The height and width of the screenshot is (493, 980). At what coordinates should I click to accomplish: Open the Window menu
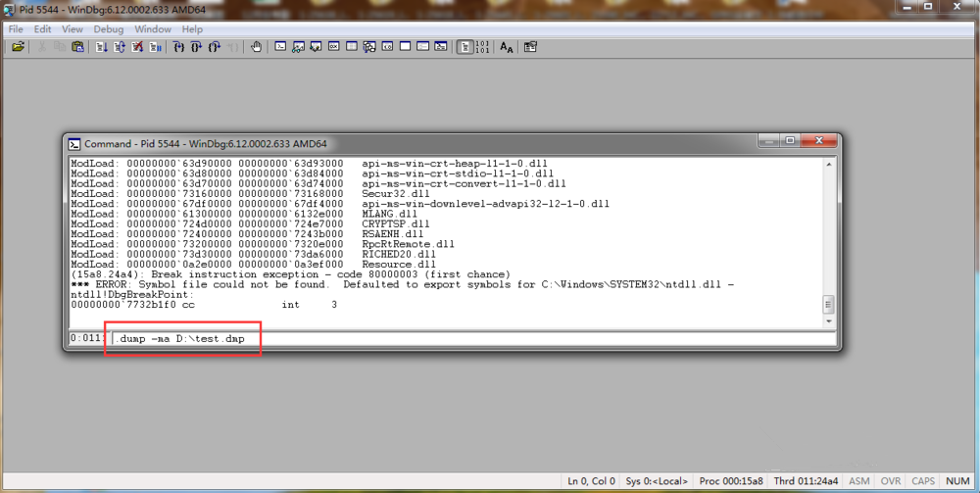153,28
